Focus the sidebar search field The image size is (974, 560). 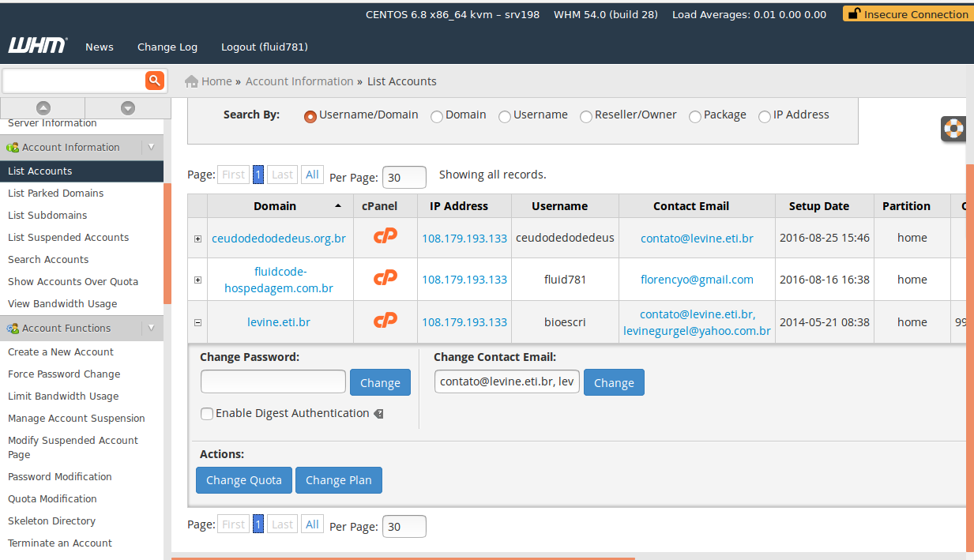[73, 81]
